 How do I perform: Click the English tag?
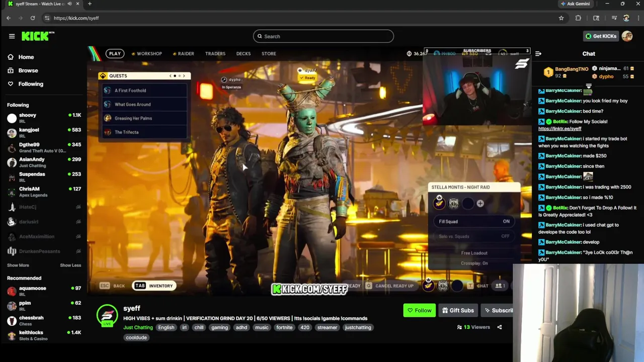coord(166,327)
